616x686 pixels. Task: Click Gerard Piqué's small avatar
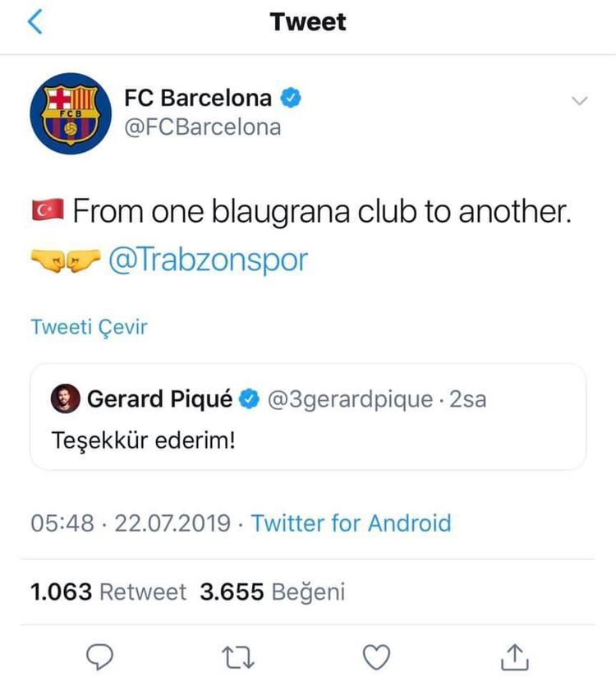click(x=70, y=400)
